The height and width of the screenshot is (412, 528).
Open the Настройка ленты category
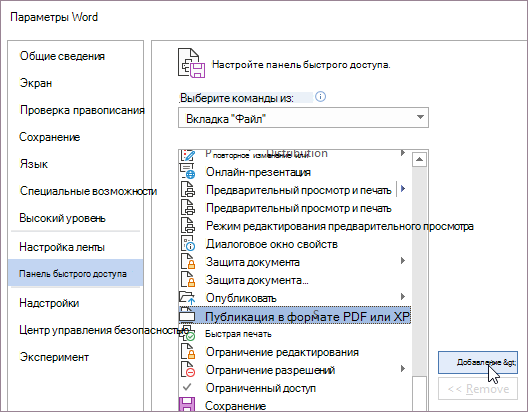[62, 247]
